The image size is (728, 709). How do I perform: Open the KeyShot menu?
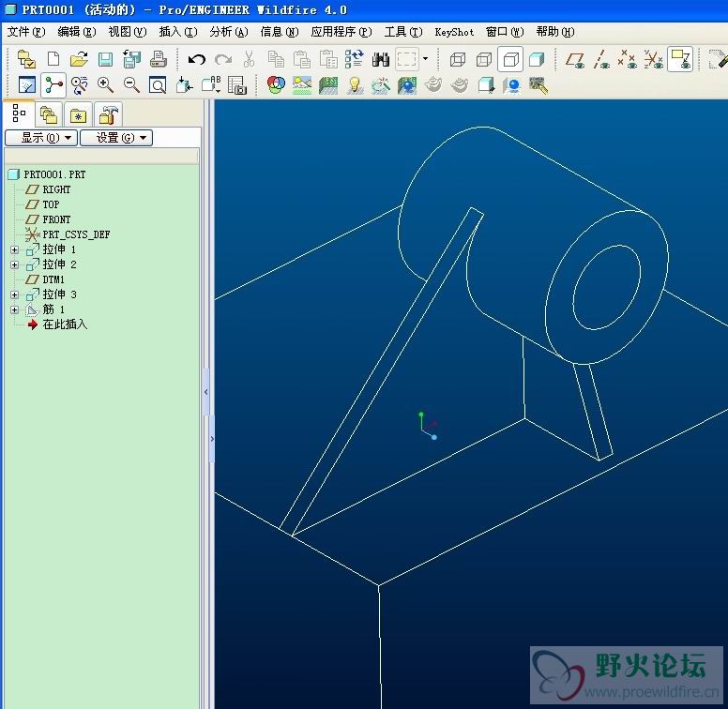(455, 32)
